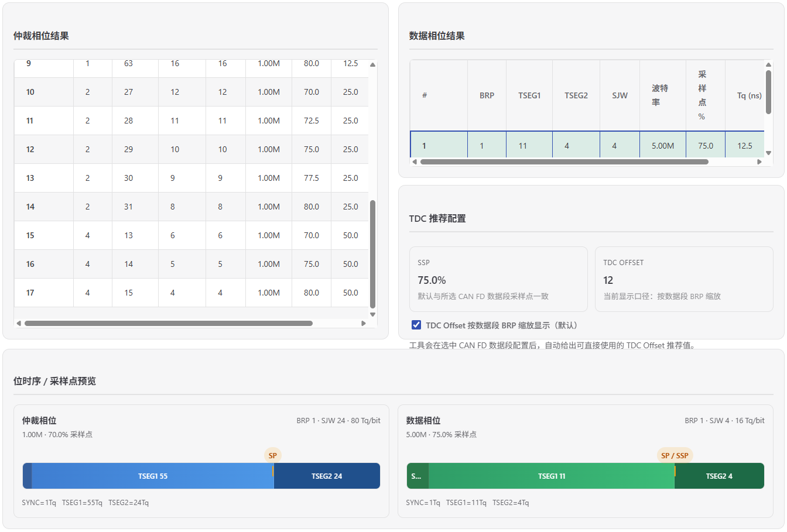Select data phase result row 1
787x532 pixels.
587,146
